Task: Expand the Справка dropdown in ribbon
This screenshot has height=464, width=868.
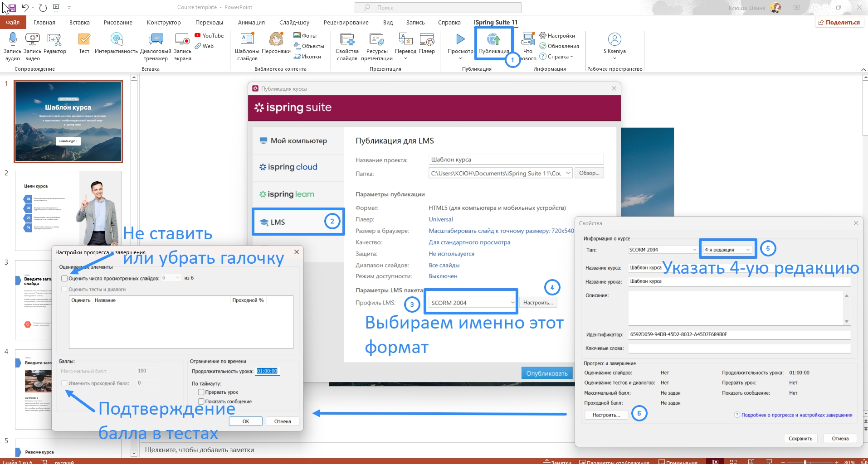Action: click(x=571, y=57)
